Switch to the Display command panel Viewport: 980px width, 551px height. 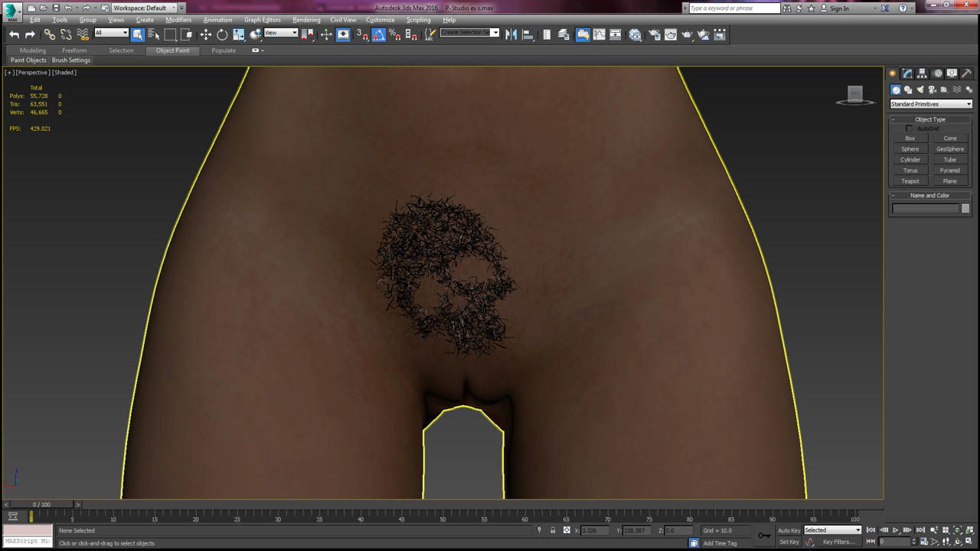pyautogui.click(x=952, y=73)
